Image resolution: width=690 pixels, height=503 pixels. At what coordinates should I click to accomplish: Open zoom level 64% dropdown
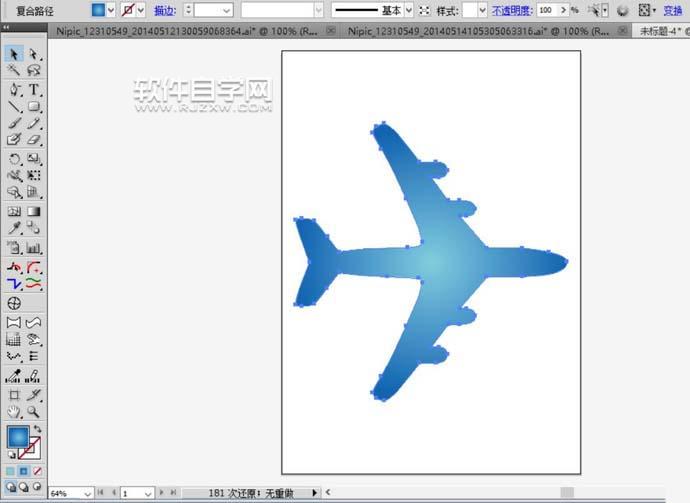click(88, 494)
